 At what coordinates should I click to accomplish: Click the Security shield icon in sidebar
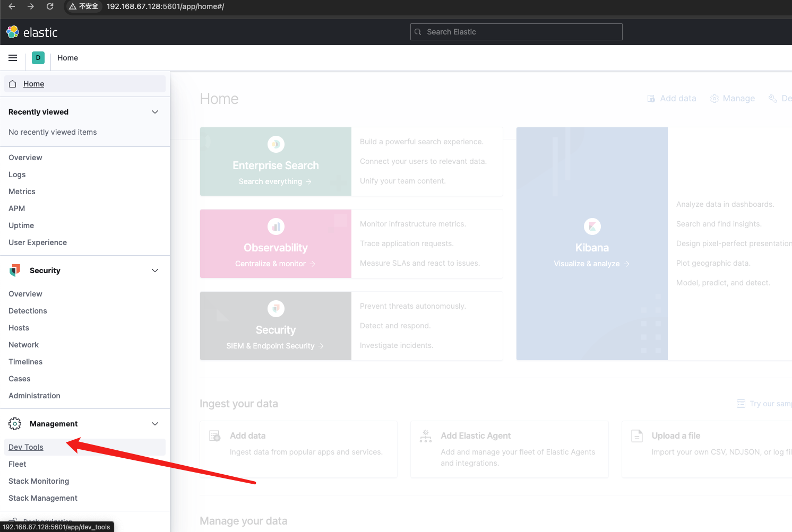click(x=15, y=271)
